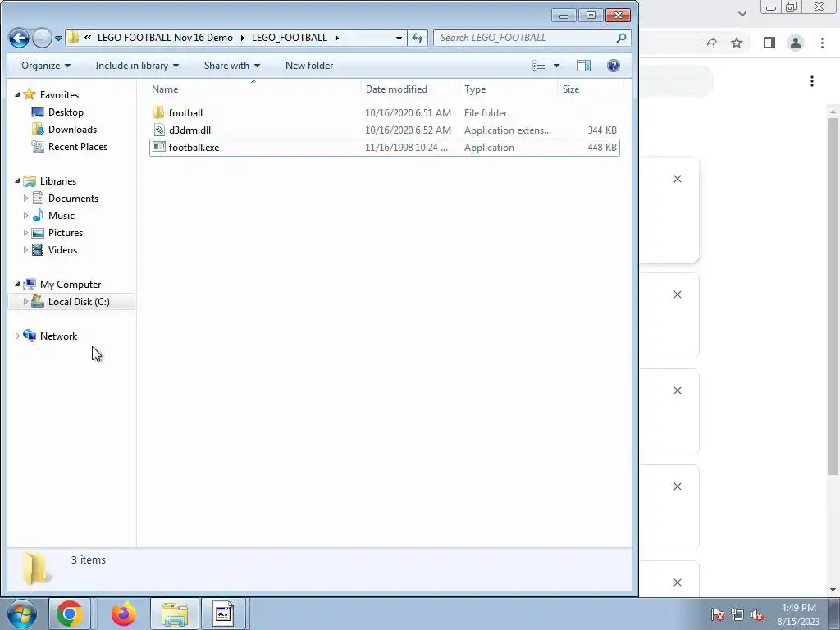The image size is (840, 630).
Task: Click the Change your view icon
Action: pos(538,66)
